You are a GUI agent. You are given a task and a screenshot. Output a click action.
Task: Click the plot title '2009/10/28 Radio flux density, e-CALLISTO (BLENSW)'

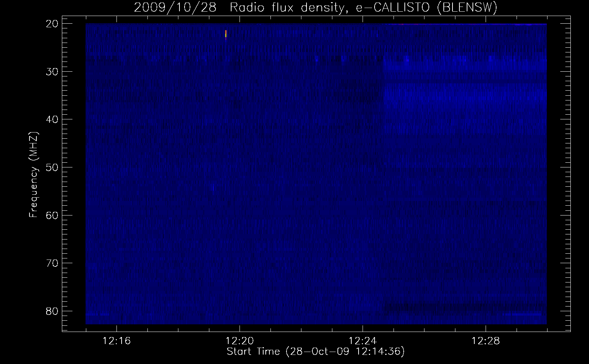pos(316,7)
